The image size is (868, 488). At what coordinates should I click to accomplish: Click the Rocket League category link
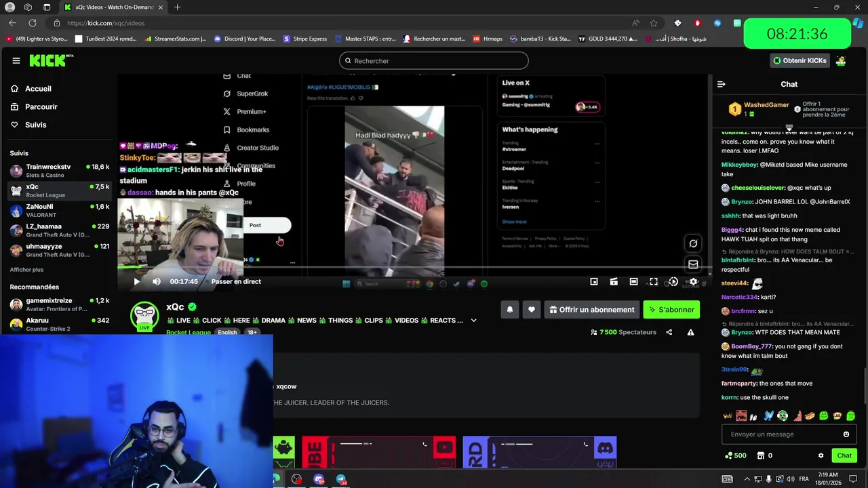(x=188, y=332)
